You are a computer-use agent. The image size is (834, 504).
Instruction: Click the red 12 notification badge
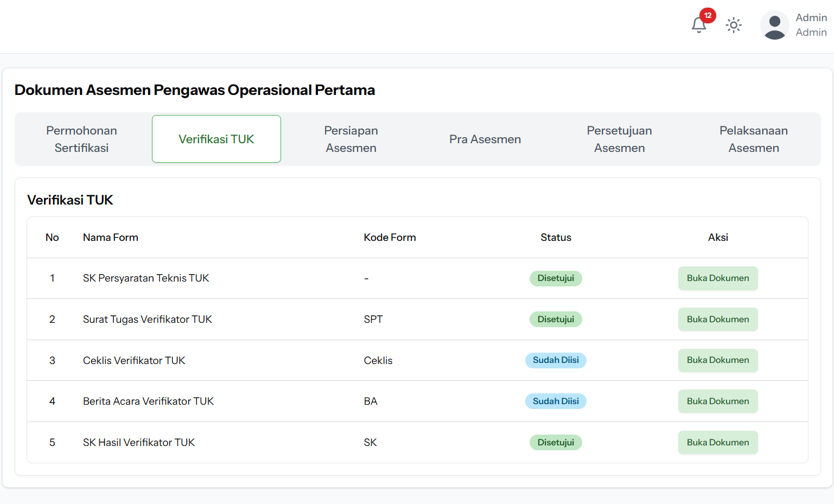708,15
